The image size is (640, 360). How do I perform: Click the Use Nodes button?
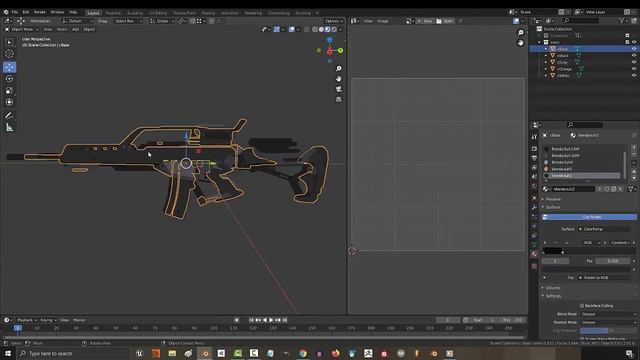click(x=589, y=217)
